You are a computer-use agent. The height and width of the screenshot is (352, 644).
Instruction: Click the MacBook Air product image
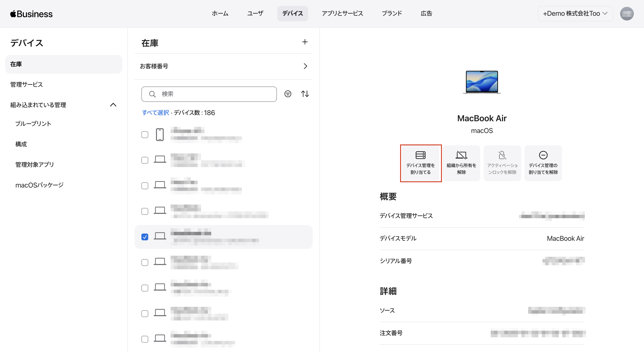click(482, 82)
